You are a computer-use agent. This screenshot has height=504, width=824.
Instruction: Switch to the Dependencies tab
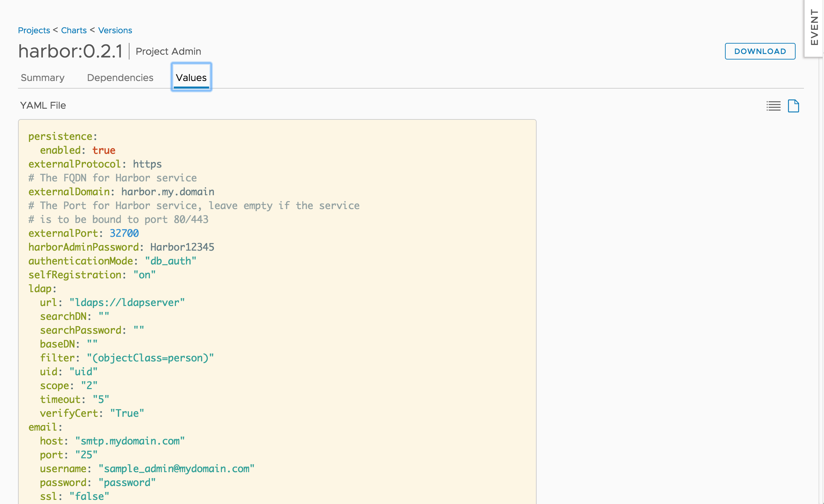[x=119, y=77]
